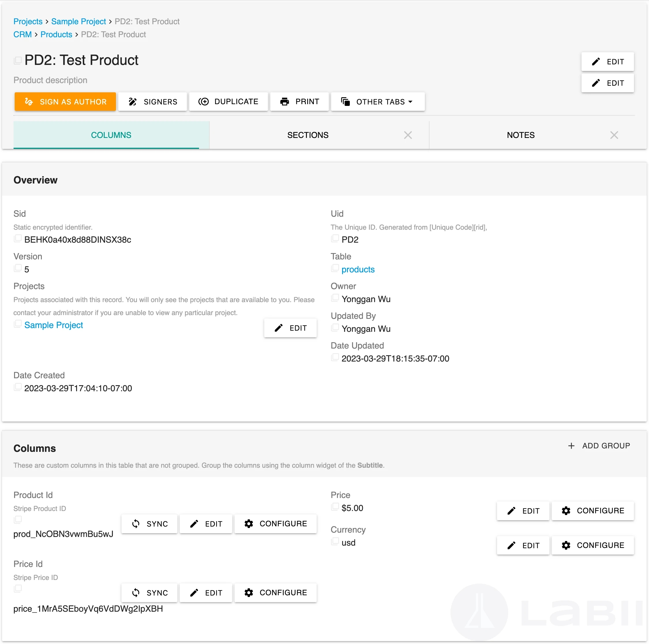Click the Duplicate plus-circle icon
Image resolution: width=649 pixels, height=644 pixels.
pyautogui.click(x=204, y=102)
